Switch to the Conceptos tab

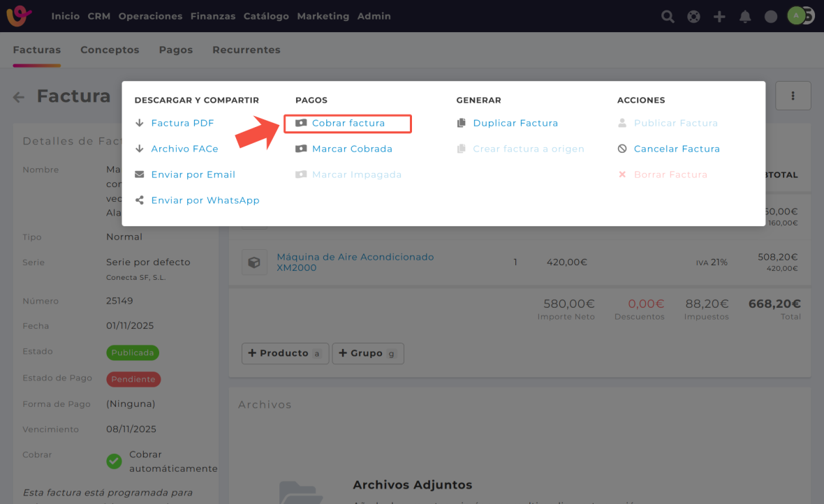coord(110,50)
